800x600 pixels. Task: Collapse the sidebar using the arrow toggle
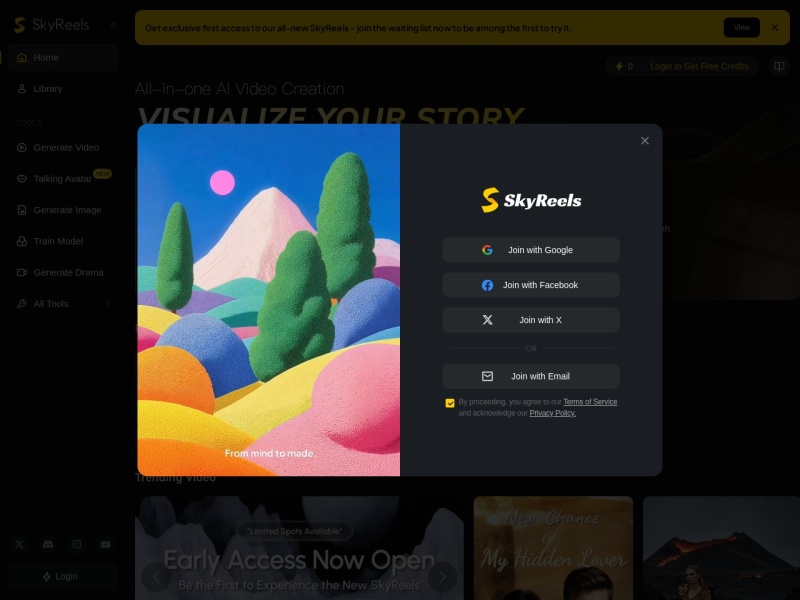coord(113,25)
